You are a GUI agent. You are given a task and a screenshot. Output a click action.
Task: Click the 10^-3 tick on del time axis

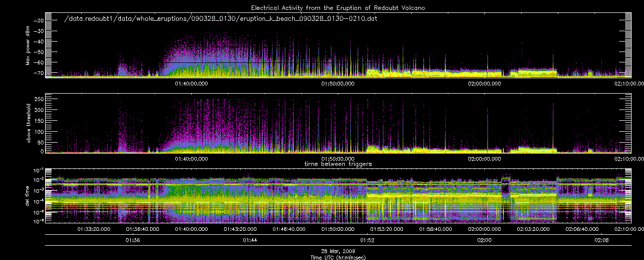[39, 191]
